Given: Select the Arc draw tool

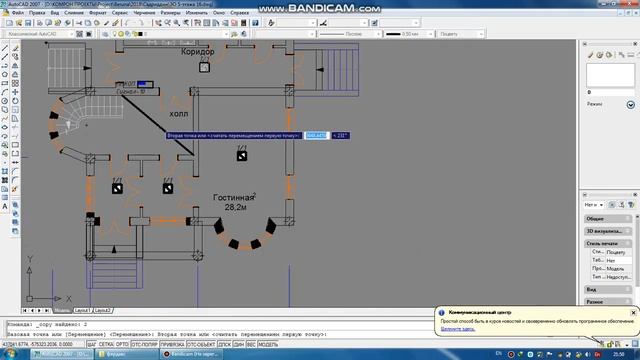Looking at the screenshot, I should point(5,92).
